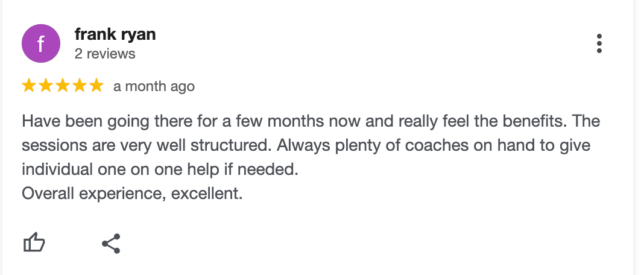Screen dimensions: 644x275
Task: Click the 'a month ago' timestamp
Action: 154,87
